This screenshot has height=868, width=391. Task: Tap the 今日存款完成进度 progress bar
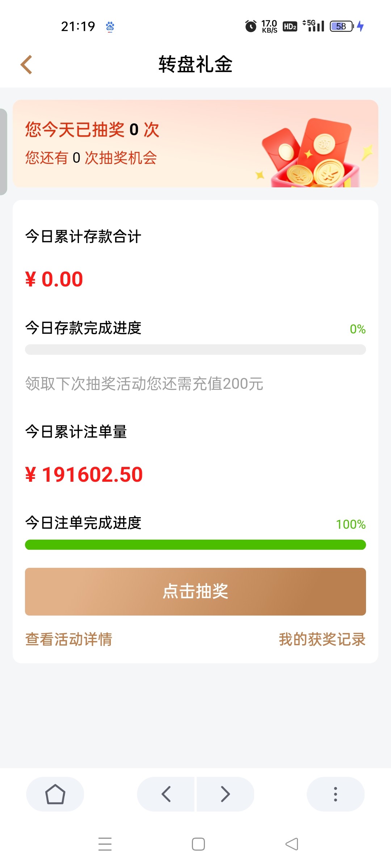click(x=195, y=350)
